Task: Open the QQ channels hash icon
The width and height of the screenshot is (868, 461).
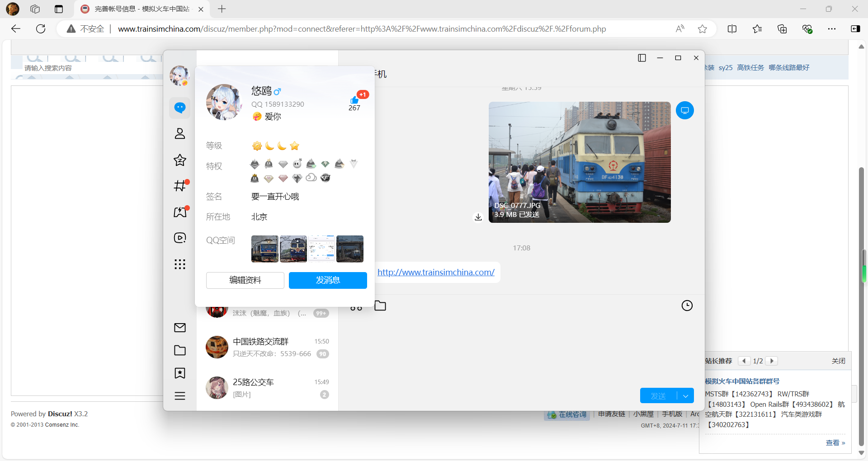Action: (x=180, y=186)
